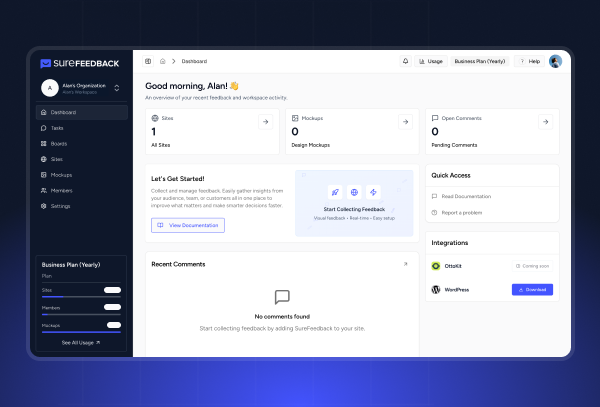This screenshot has height=407, width=600.
Task: Toggle the sidebar collapse icon
Action: point(148,61)
